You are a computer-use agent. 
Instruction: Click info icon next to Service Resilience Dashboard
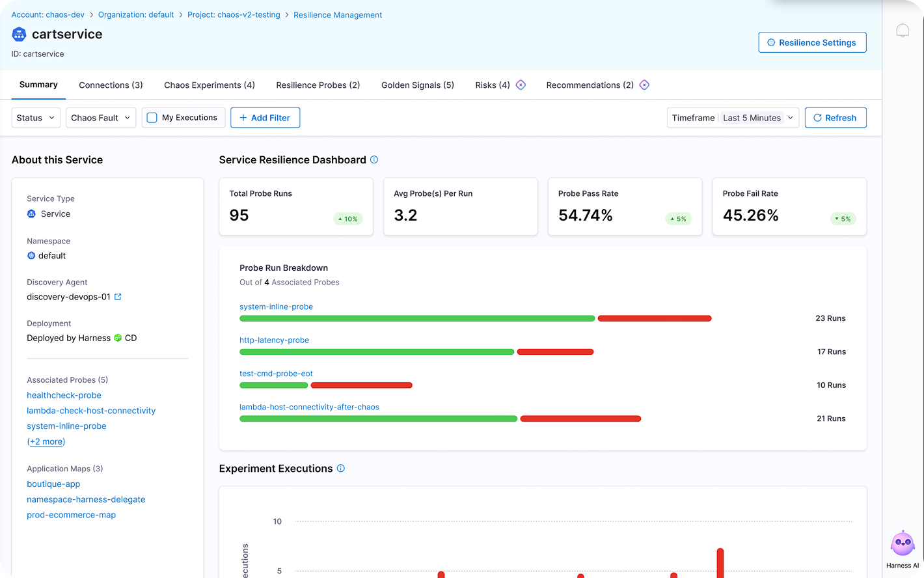[374, 159]
